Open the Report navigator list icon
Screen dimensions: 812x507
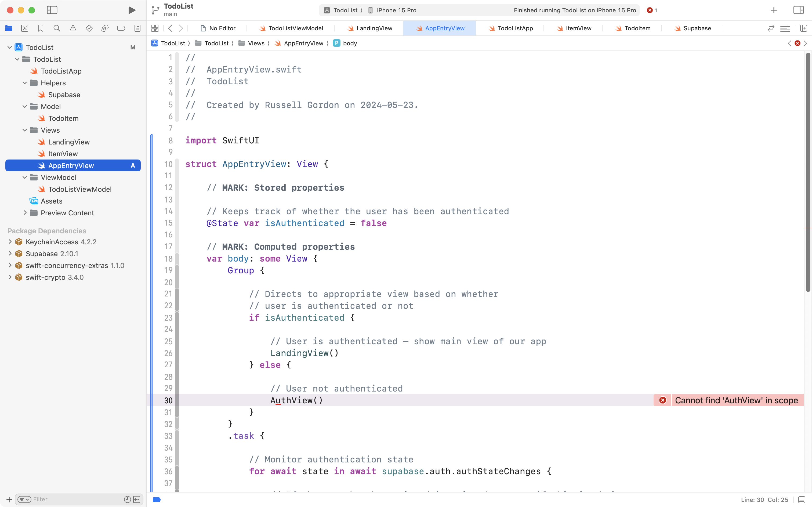(137, 28)
